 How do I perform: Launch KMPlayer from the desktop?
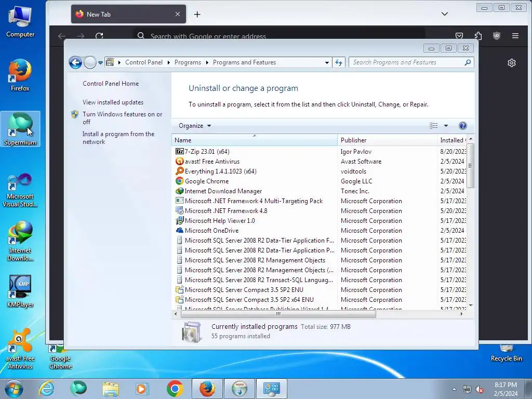click(20, 291)
